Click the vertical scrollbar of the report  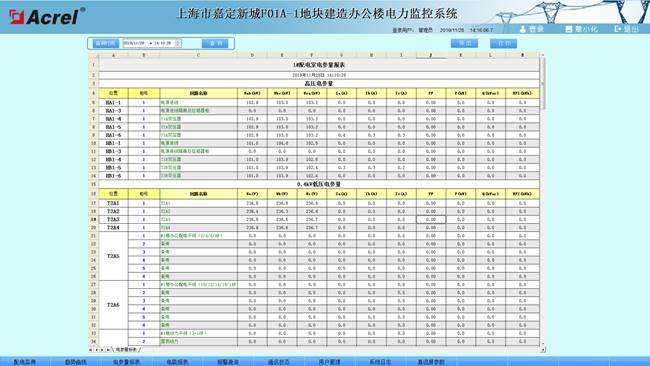point(543,201)
